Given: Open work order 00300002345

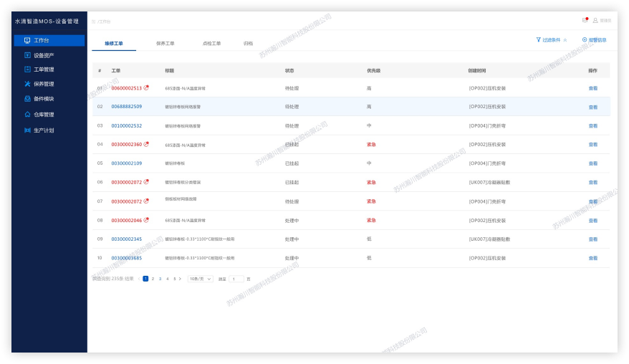Looking at the screenshot, I should 127,239.
